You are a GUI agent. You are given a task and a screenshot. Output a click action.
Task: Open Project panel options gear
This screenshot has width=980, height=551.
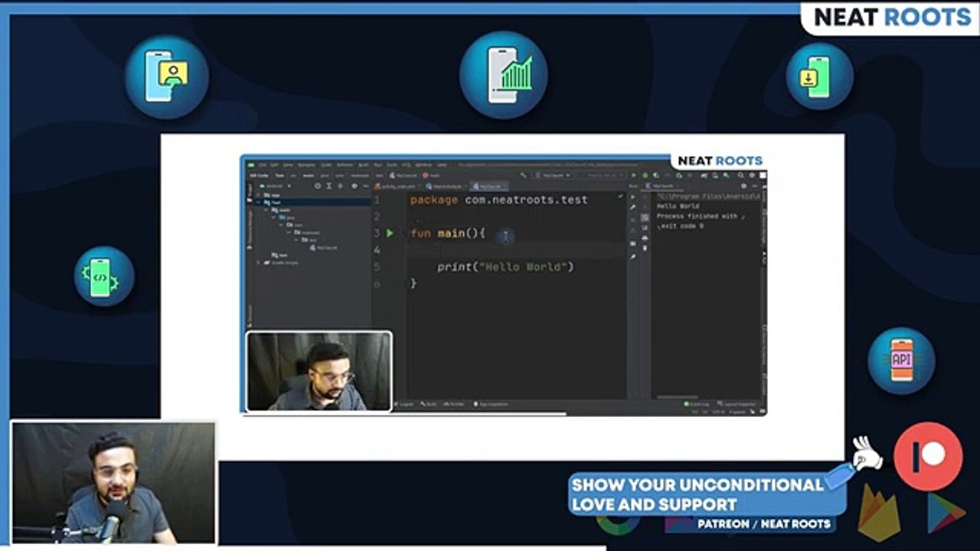click(x=354, y=186)
